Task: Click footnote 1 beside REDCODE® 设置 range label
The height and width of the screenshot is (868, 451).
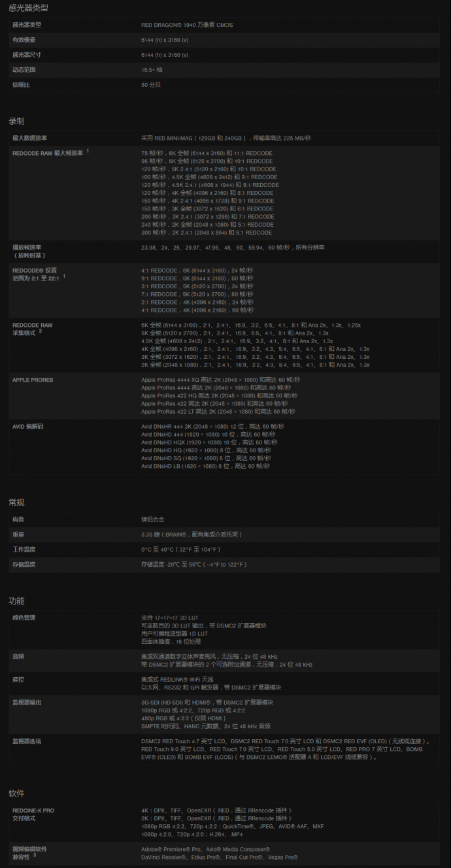Action: click(x=64, y=276)
